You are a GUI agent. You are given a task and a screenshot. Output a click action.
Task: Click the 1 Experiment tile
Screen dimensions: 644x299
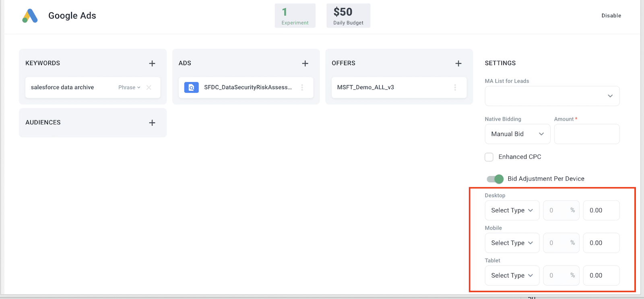point(295,16)
